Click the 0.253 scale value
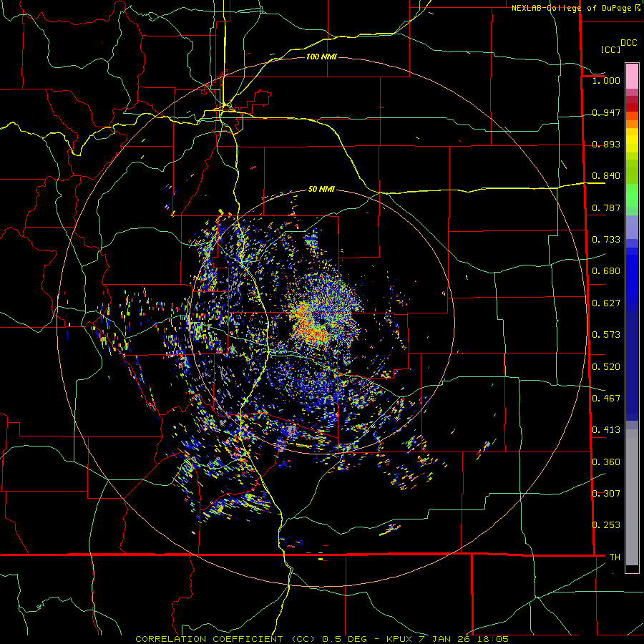Viewport: 644px width, 644px height. 606,525
